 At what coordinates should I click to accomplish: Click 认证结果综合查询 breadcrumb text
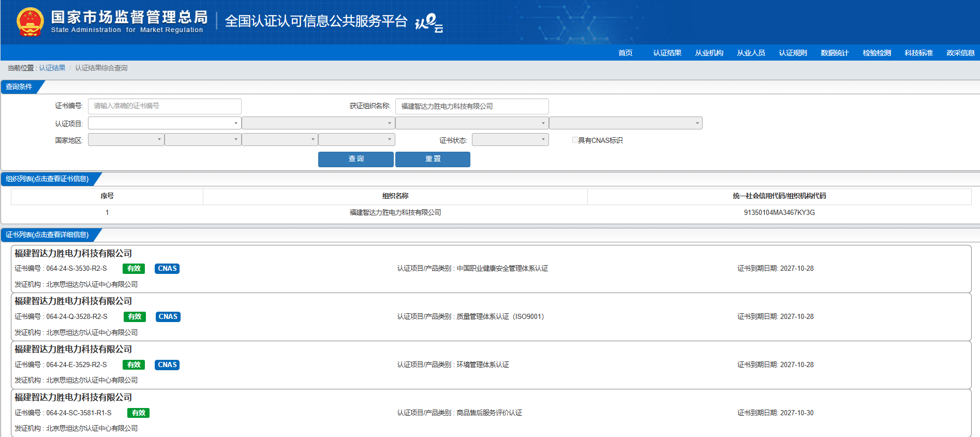pos(101,68)
